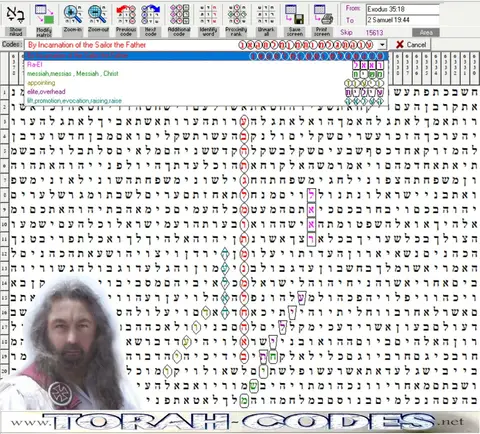Open the Modify matrix tool
Image resolution: width=480 pixels, height=434 pixels.
point(44,14)
